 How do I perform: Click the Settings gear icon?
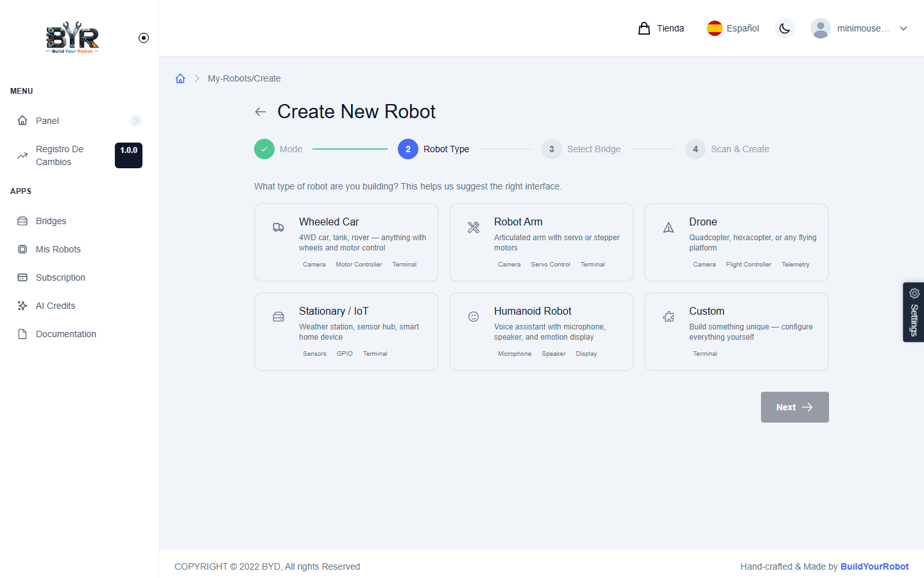(914, 293)
